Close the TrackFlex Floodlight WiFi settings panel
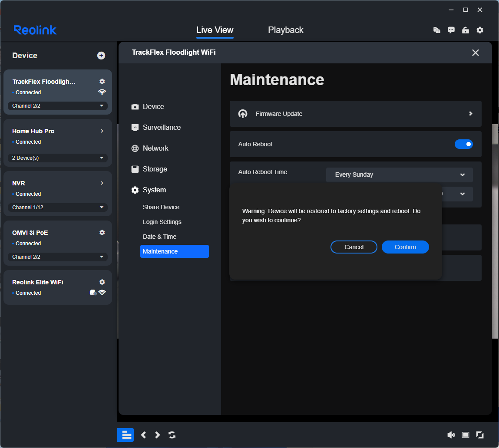The height and width of the screenshot is (448, 499). coord(475,53)
